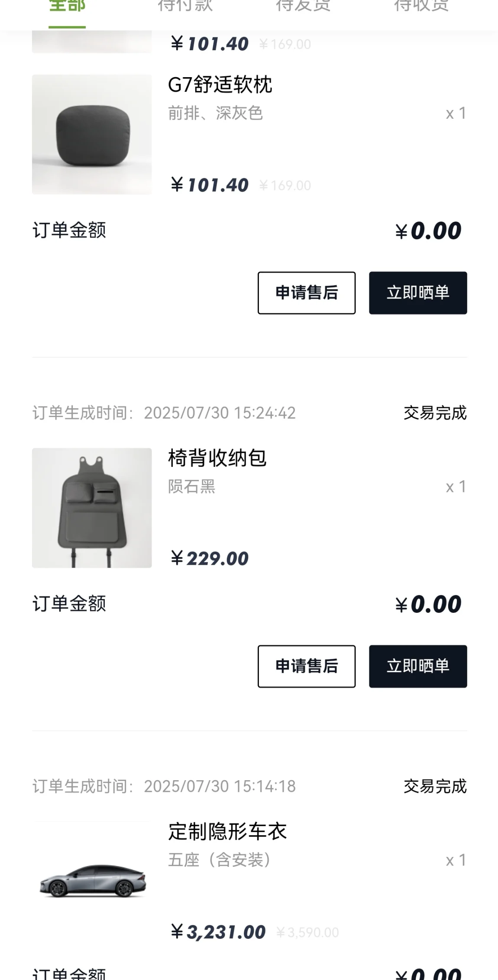Open the 椅背收纳包 product title
Screen dimensions: 498x980
[x=217, y=458]
